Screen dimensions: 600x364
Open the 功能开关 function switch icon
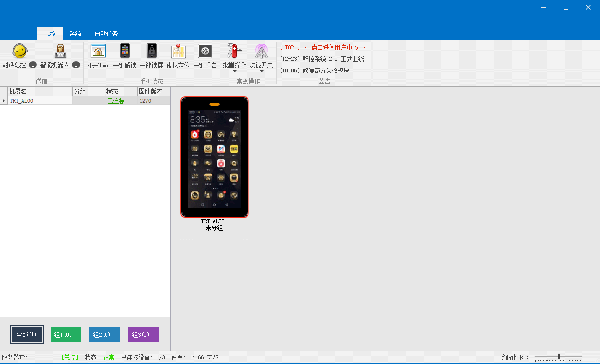pyautogui.click(x=262, y=51)
